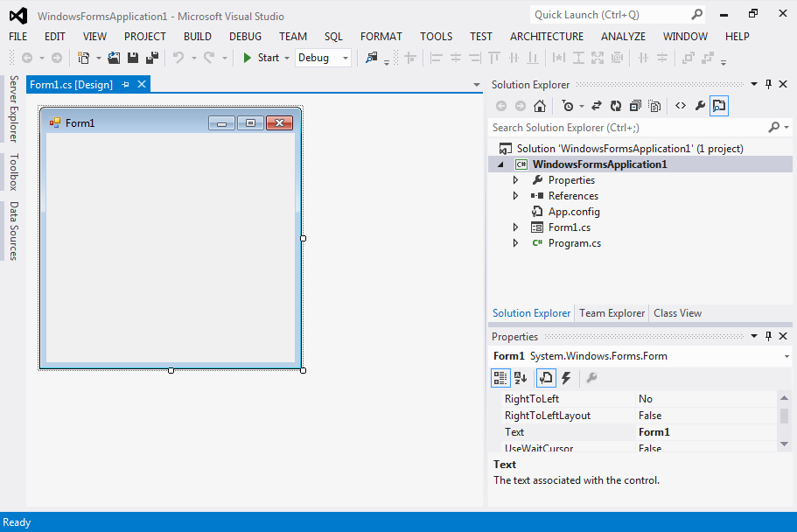Expand the References node

click(515, 196)
